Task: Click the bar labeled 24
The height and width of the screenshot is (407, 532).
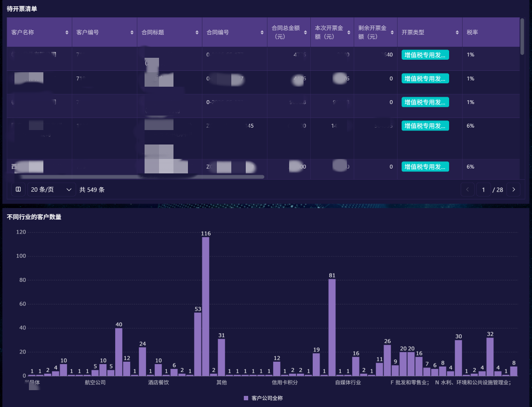Action: [143, 362]
